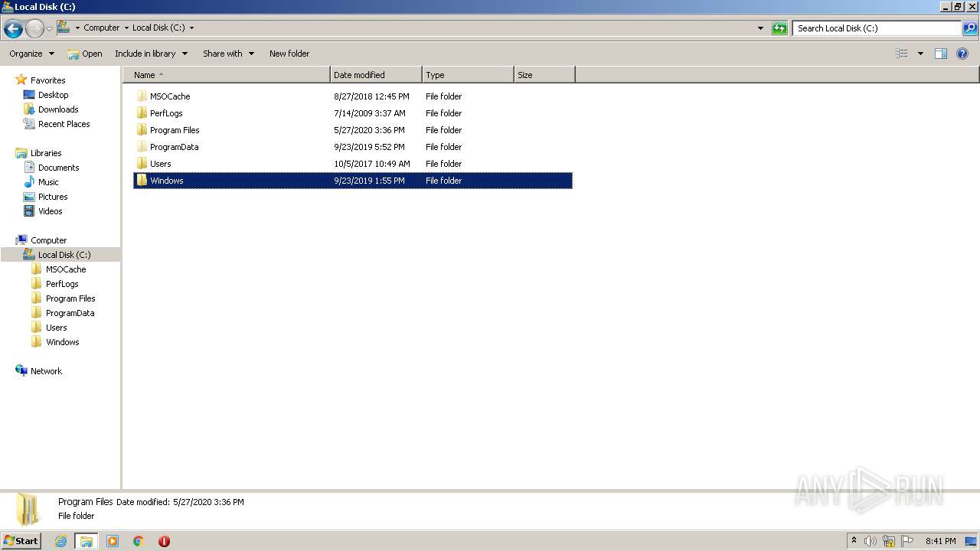
Task: Open the view options dropdown arrow
Action: [920, 54]
